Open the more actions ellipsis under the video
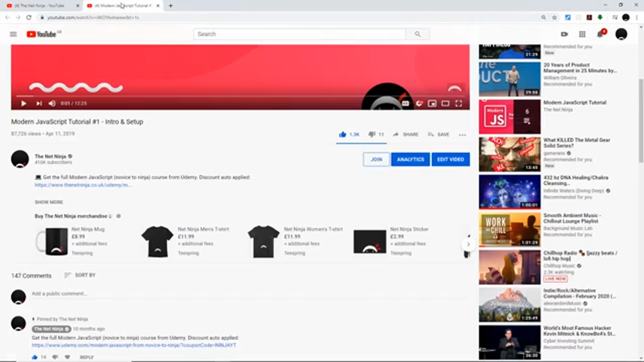The width and height of the screenshot is (644, 362). 462,135
